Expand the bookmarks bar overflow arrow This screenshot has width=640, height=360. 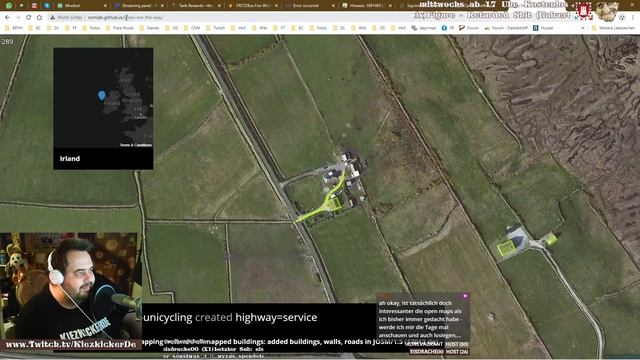(582, 28)
